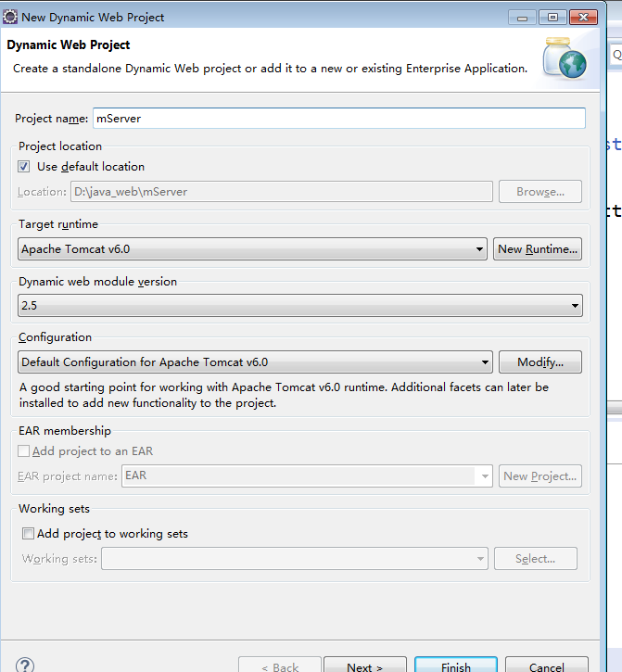Click Modify... configuration button
Screen dimensions: 622x672
click(x=540, y=362)
